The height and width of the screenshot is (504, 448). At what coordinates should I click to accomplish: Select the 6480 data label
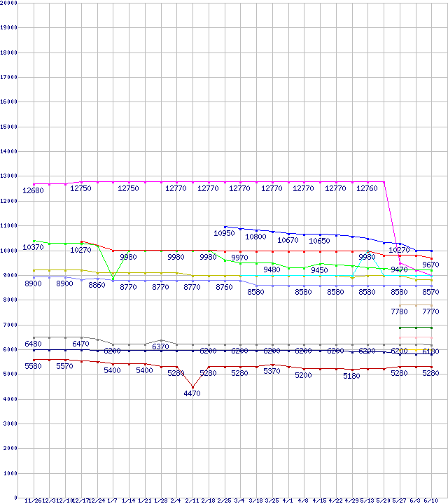[x=34, y=344]
